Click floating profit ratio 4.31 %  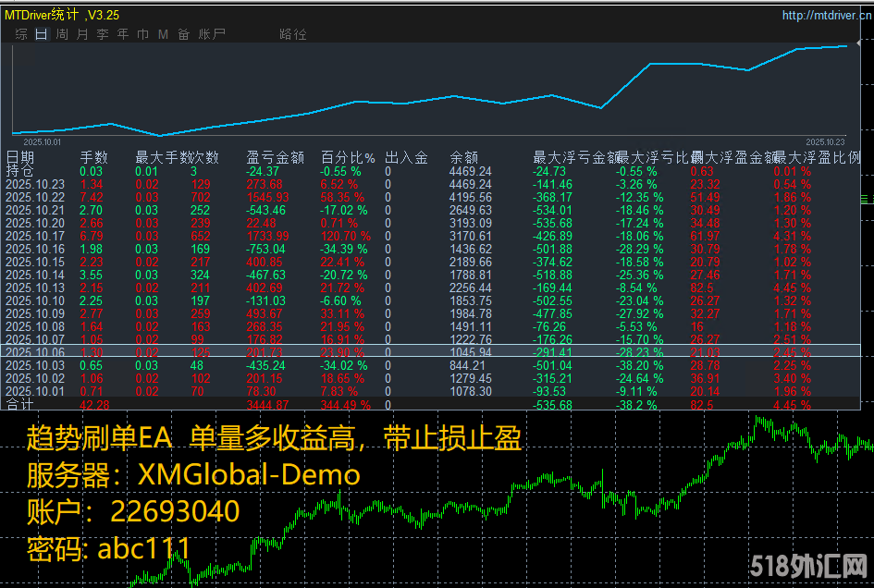792,237
